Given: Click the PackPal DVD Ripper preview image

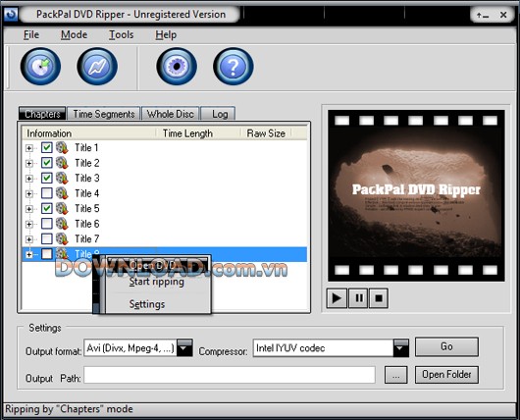Looking at the screenshot, I should point(416,195).
